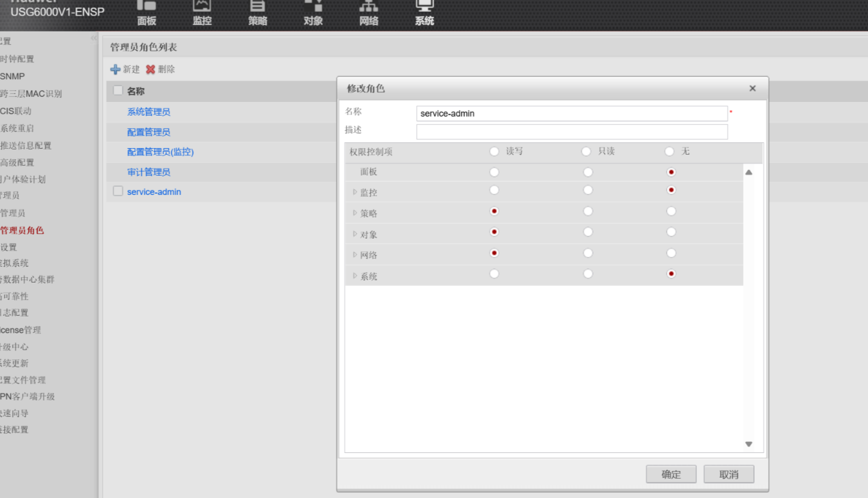
Task: Click the 描述 description input field
Action: pos(572,132)
